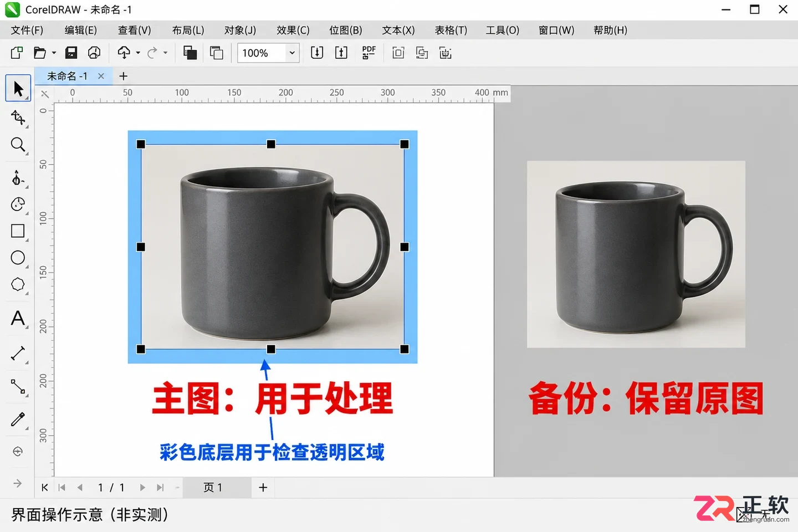Viewport: 798px width, 532px height.
Task: Expand the Open file dropdown arrow
Action: coord(54,53)
